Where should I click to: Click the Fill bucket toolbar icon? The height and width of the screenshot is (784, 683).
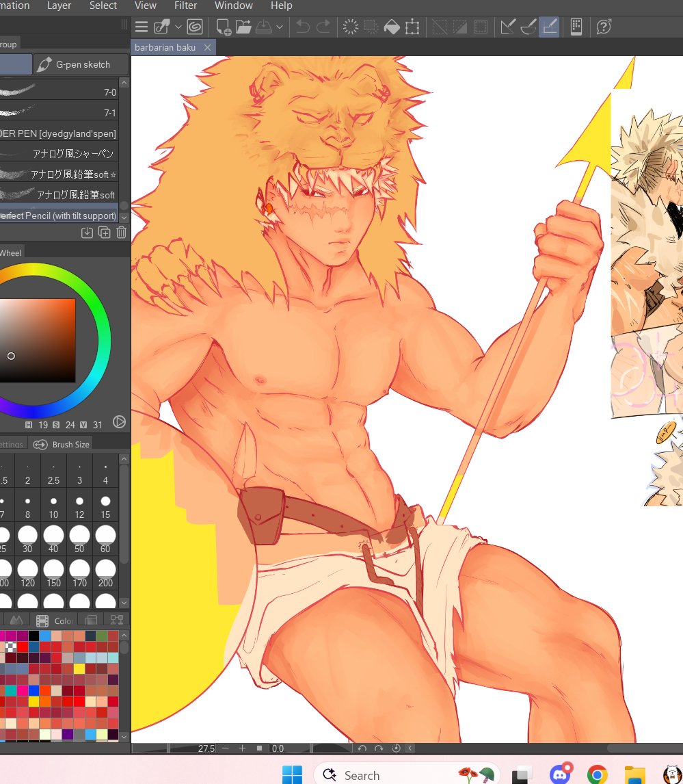392,27
